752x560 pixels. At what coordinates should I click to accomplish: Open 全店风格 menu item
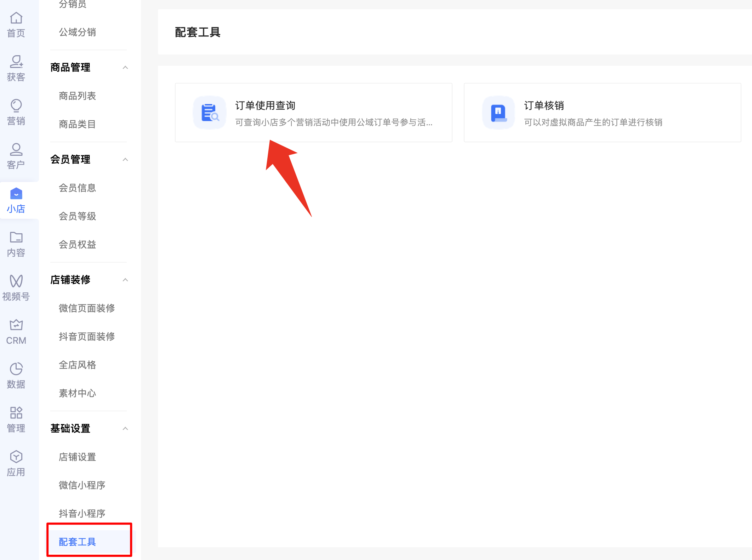(77, 365)
